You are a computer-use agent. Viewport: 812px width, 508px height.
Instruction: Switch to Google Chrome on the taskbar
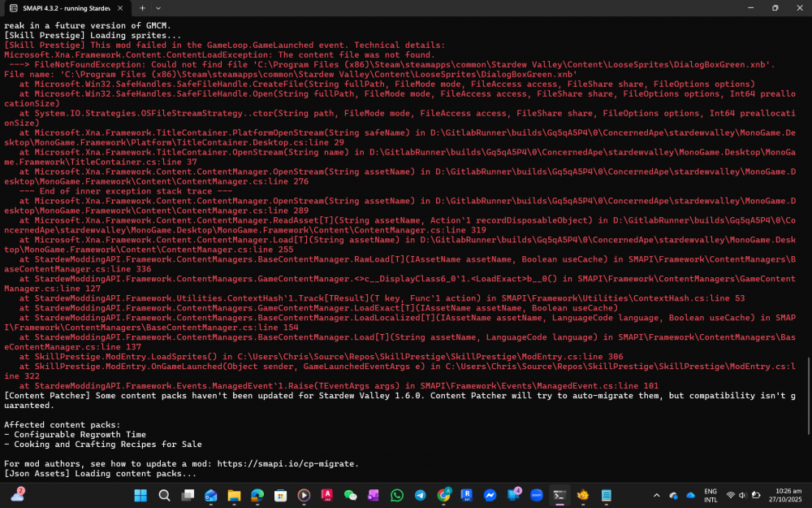pos(444,495)
